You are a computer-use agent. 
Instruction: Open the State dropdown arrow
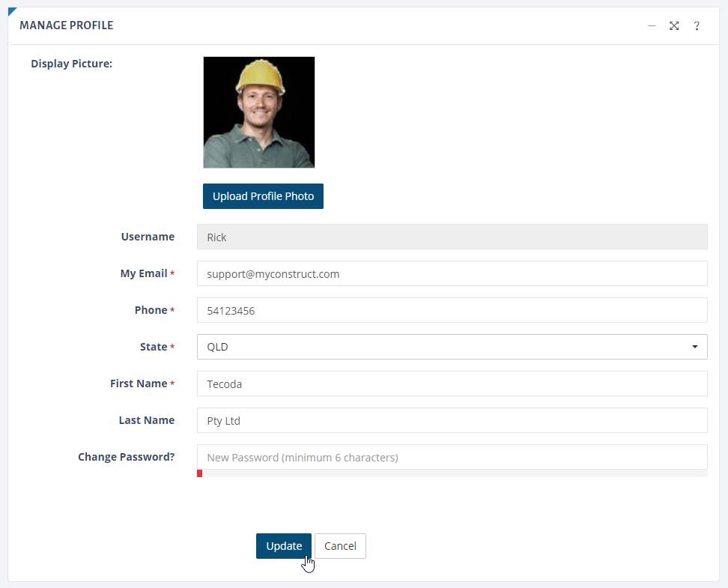pyautogui.click(x=694, y=347)
